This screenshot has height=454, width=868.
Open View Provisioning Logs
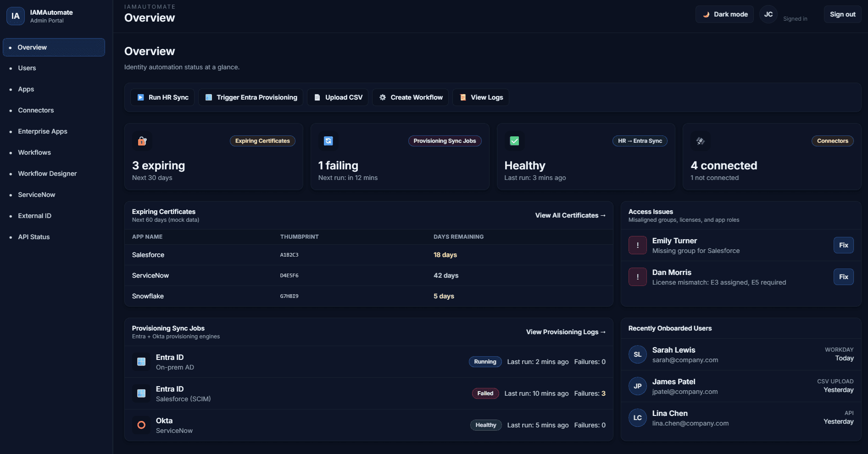click(565, 331)
